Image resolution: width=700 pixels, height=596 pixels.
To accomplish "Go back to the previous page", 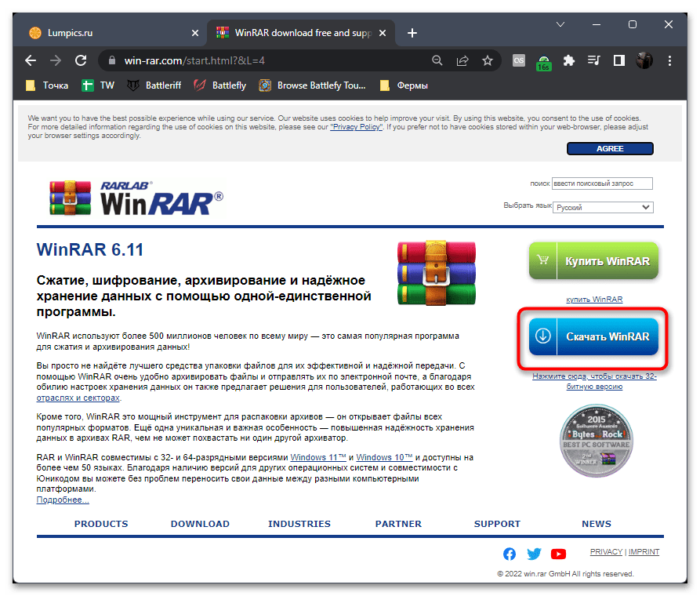I will 31,60.
